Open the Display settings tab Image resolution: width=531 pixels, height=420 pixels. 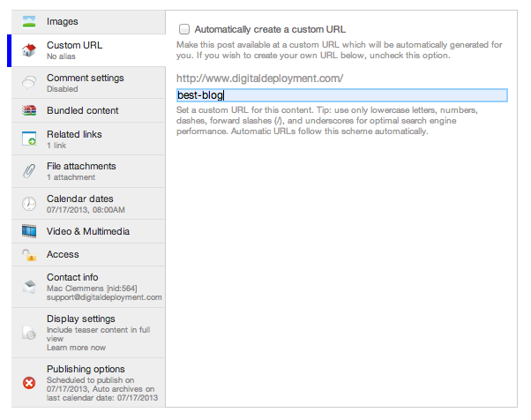pos(88,333)
